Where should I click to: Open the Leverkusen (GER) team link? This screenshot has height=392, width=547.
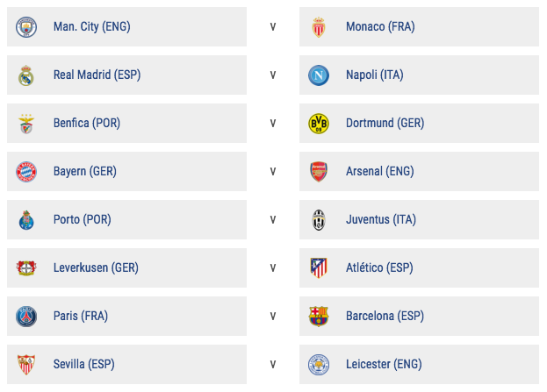[96, 267]
